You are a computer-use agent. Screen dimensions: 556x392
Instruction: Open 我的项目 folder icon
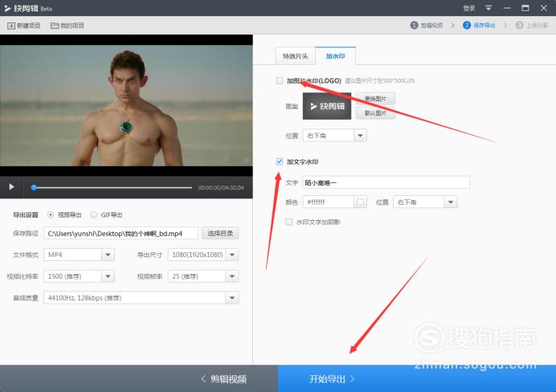tap(55, 26)
